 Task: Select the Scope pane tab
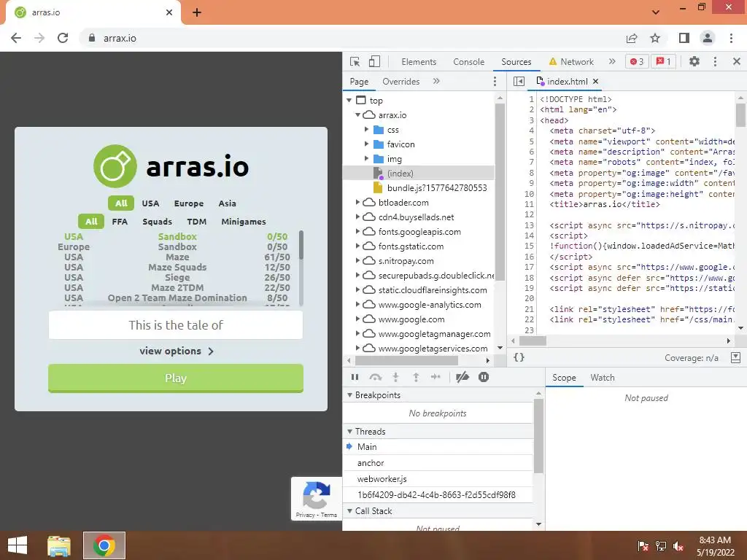564,378
